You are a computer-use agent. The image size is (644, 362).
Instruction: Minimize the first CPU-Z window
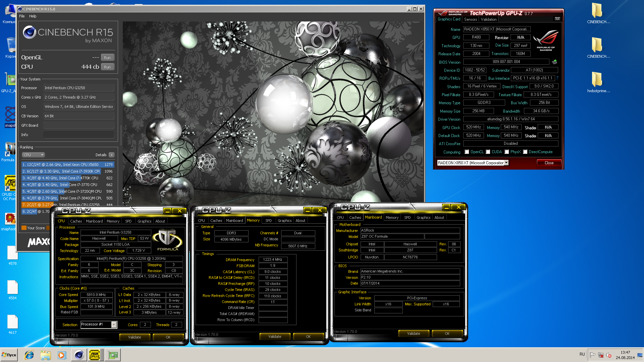167,211
